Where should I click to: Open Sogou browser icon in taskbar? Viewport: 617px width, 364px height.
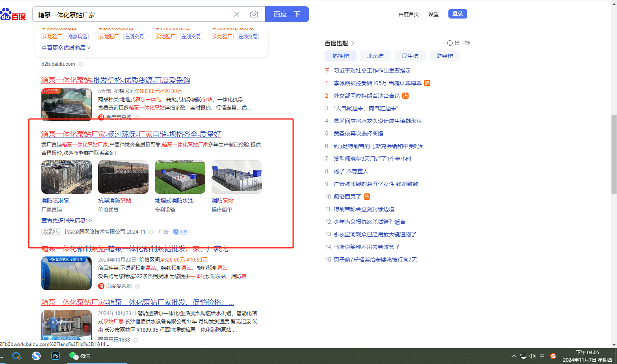click(x=36, y=356)
